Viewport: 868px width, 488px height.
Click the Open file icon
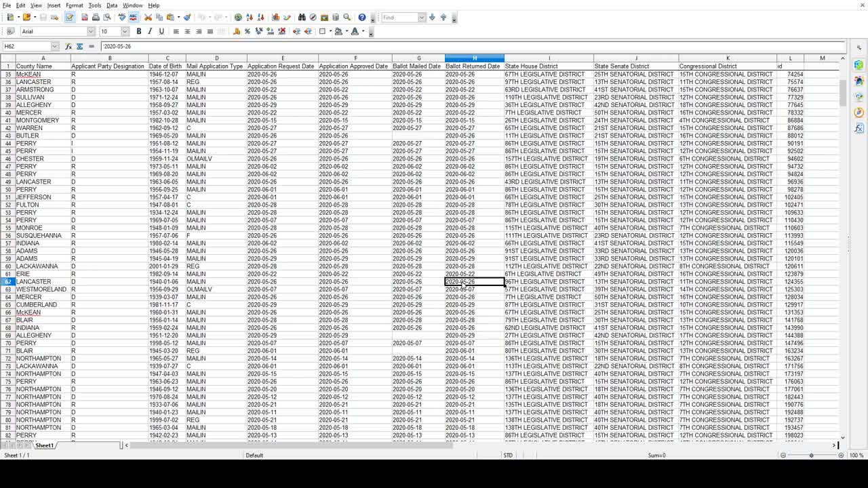pyautogui.click(x=26, y=17)
